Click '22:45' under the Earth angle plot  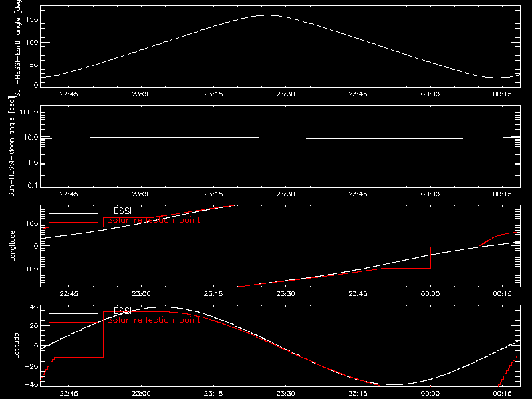(x=69, y=94)
